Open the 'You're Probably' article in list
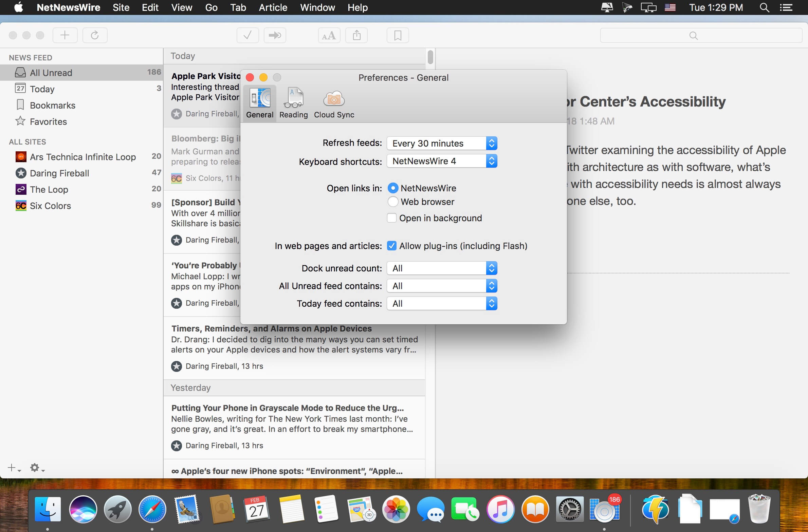This screenshot has width=808, height=532. (202, 285)
